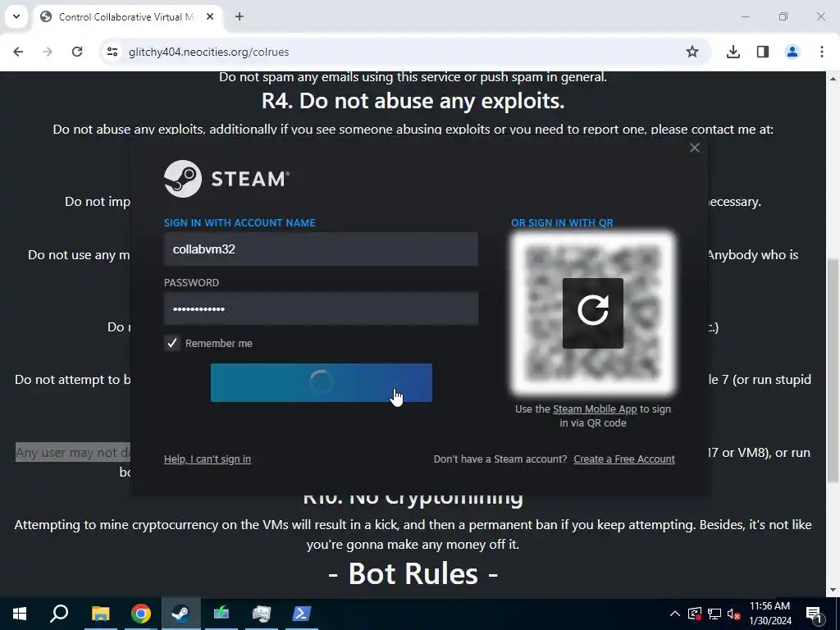Open Chrome downloads icon

(733, 52)
